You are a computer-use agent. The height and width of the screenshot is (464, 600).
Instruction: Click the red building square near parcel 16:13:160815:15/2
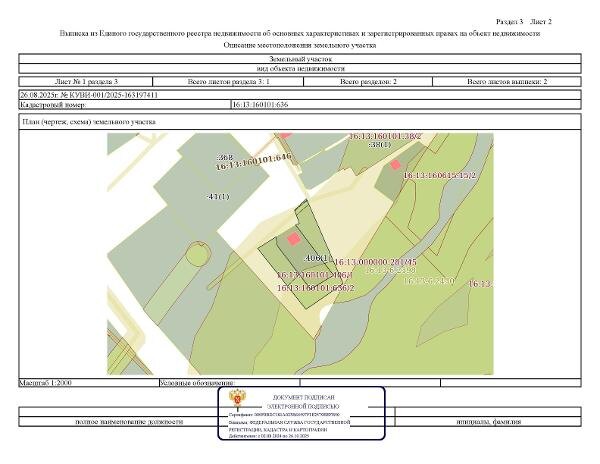395,165
